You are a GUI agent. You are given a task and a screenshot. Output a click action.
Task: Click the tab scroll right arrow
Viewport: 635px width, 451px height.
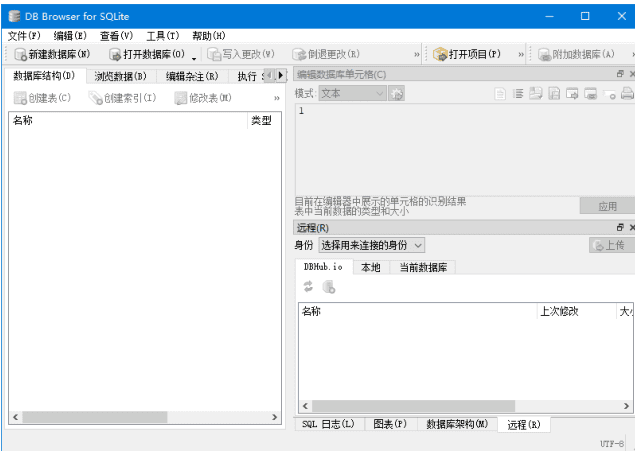[281, 75]
